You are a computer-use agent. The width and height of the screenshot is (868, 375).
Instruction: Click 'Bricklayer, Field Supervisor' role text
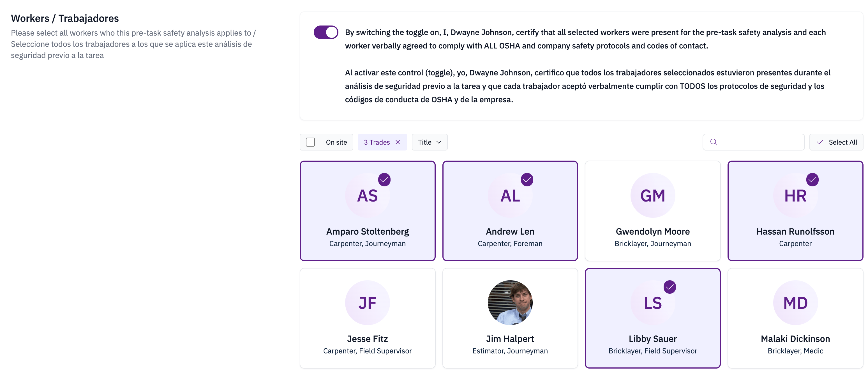(x=653, y=351)
